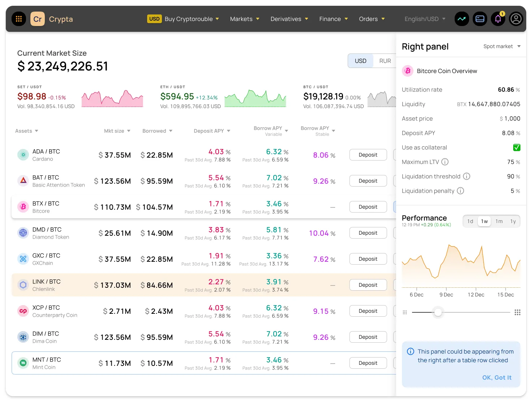This screenshot has width=532, height=402.
Task: Uncheck the Use as collateral checkbox
Action: pyautogui.click(x=516, y=147)
